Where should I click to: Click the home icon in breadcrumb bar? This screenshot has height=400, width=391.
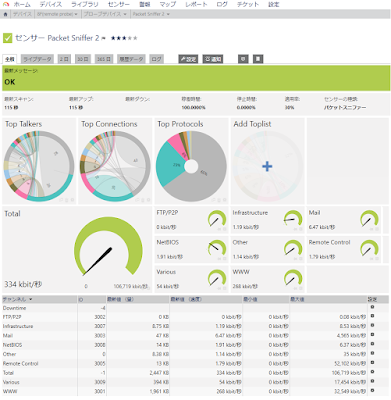pos(5,14)
